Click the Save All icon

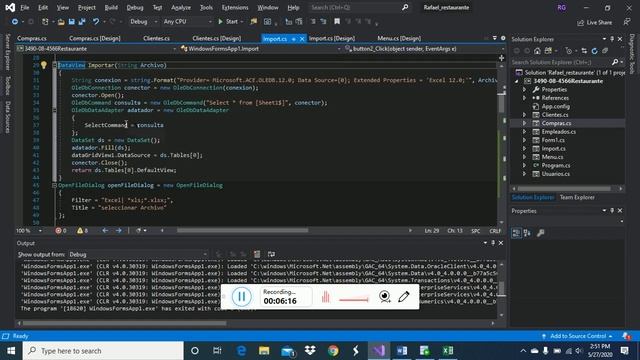pos(82,22)
